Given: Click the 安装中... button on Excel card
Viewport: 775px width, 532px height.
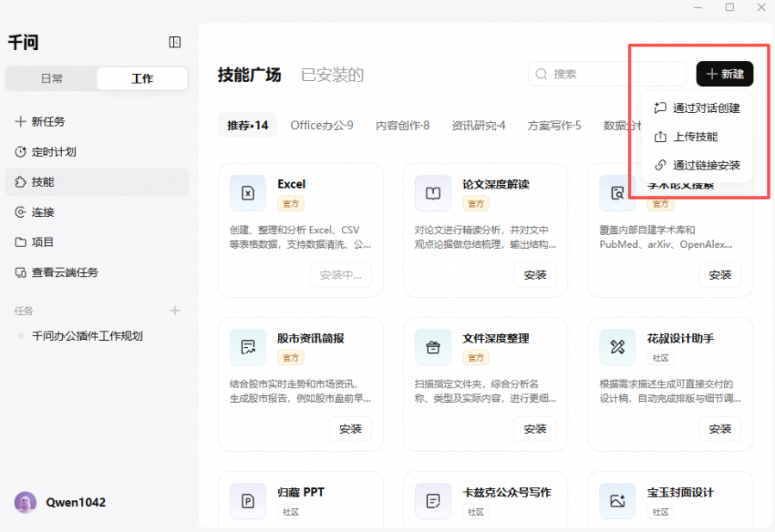Looking at the screenshot, I should (340, 275).
